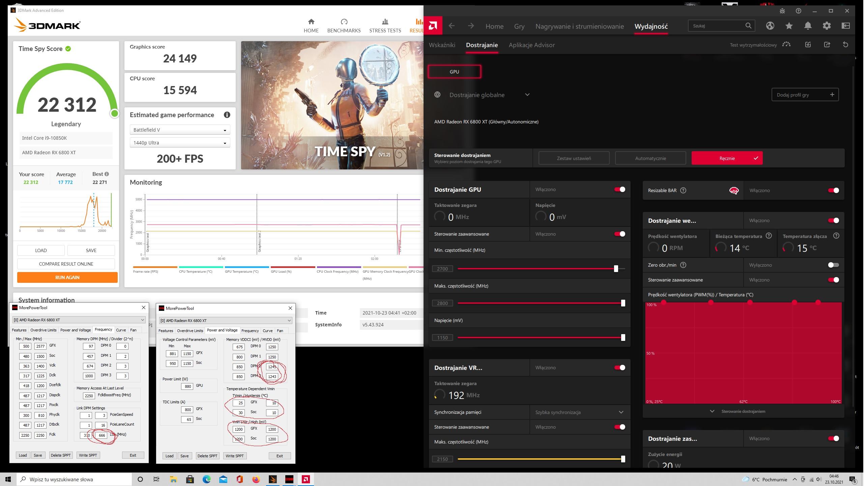Open the Gry tab in Radeon Software
Screen dimensions: 868x486
519,26
